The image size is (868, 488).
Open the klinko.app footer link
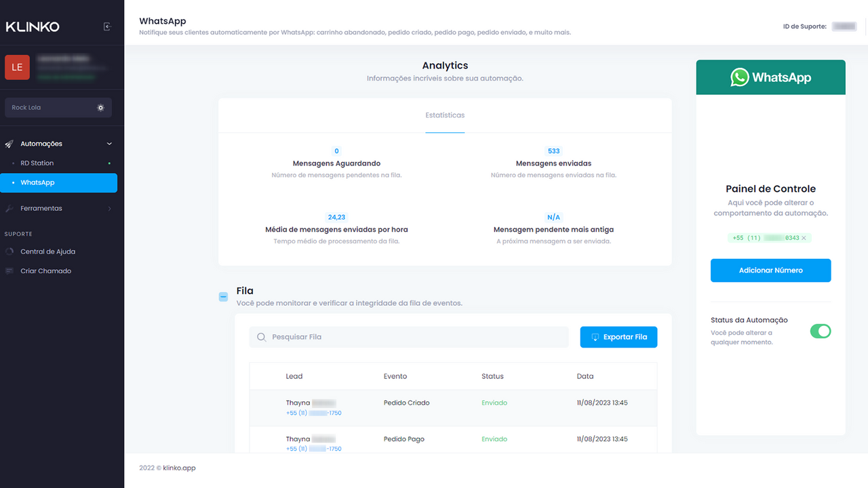179,468
